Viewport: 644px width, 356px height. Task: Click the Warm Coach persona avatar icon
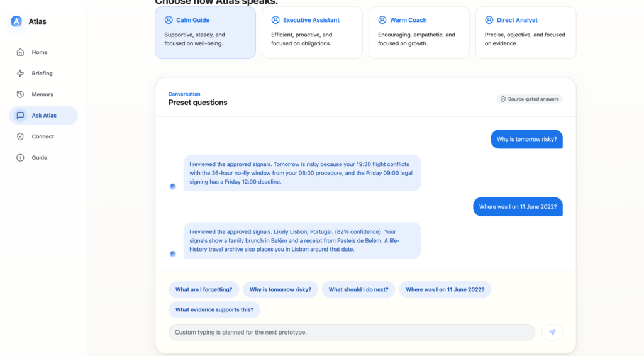[382, 19]
